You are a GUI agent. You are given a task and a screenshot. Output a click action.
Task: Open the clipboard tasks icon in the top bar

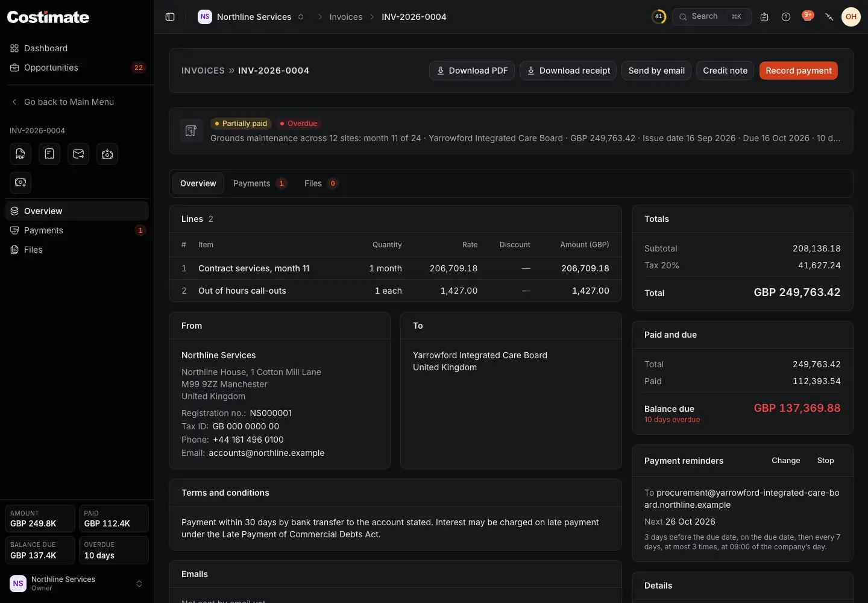(x=764, y=17)
